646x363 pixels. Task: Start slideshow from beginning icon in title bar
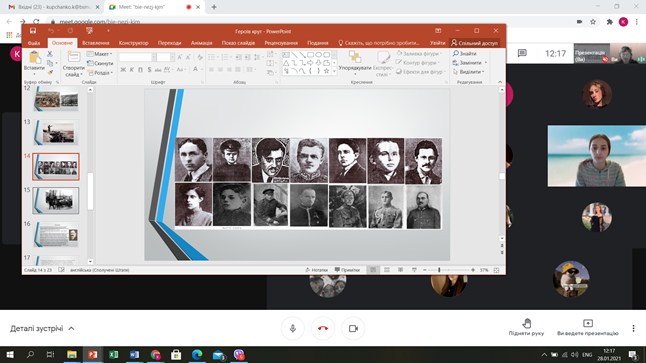[89, 31]
